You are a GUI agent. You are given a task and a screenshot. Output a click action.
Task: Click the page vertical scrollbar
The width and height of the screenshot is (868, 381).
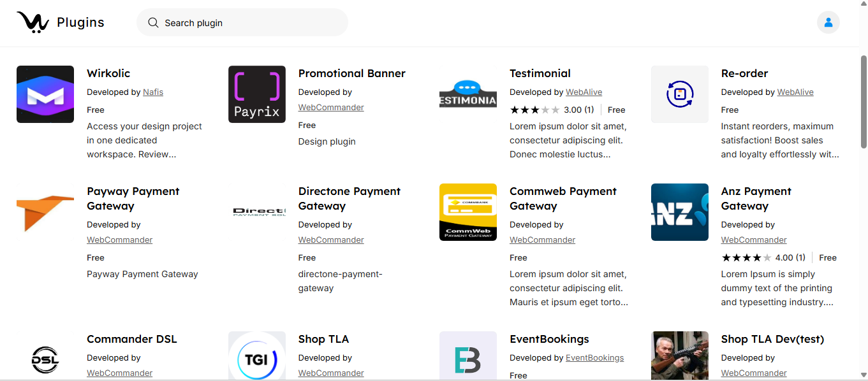(x=864, y=102)
